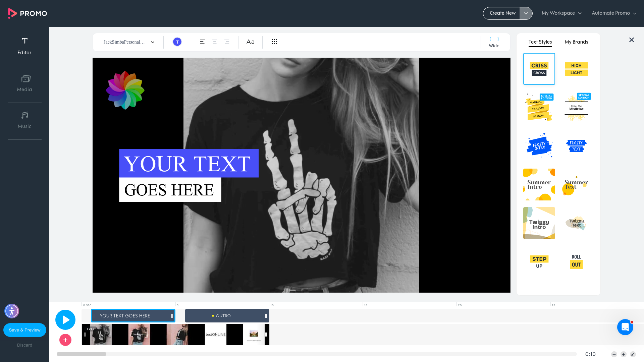
Task: Open the Editor panel
Action: pyautogui.click(x=24, y=46)
